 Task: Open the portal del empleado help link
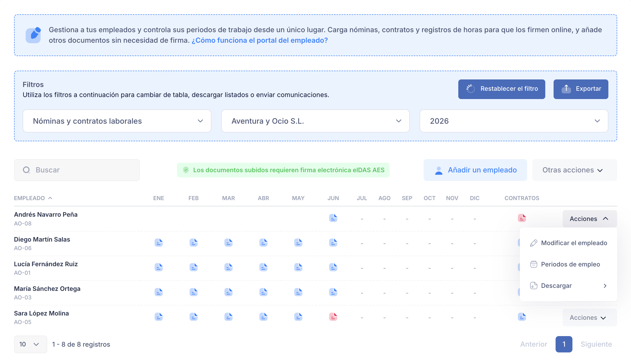260,40
